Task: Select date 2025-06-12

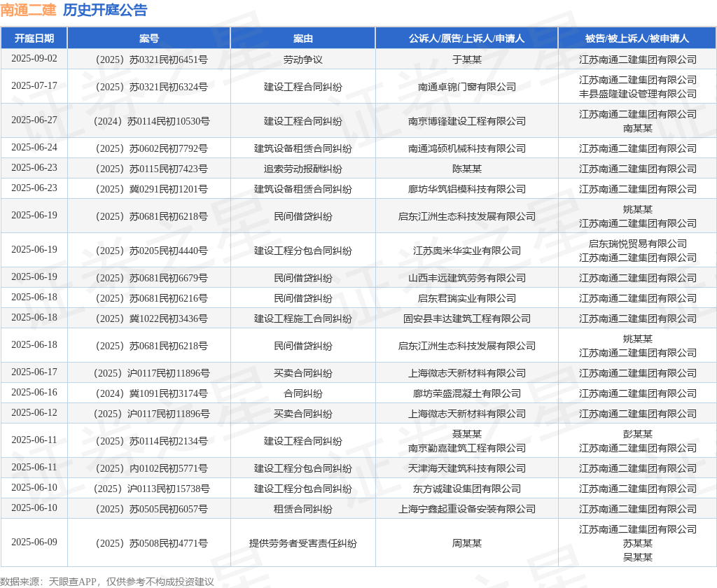Action: (x=34, y=412)
